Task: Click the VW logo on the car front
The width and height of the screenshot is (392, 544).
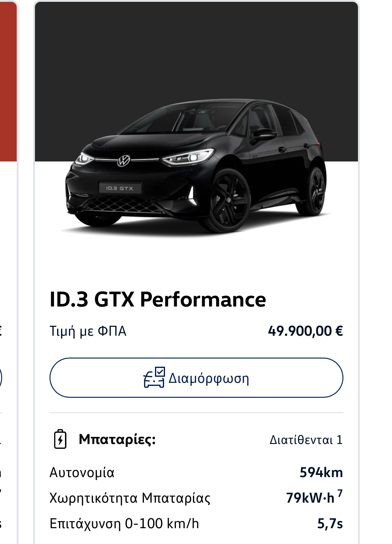Action: tap(124, 161)
